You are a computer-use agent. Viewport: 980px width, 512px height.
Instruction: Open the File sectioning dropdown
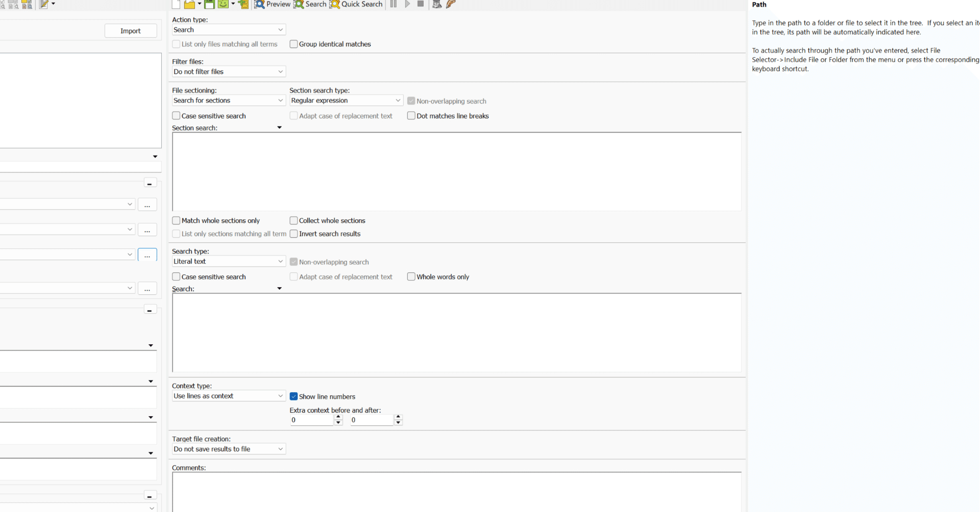(229, 100)
